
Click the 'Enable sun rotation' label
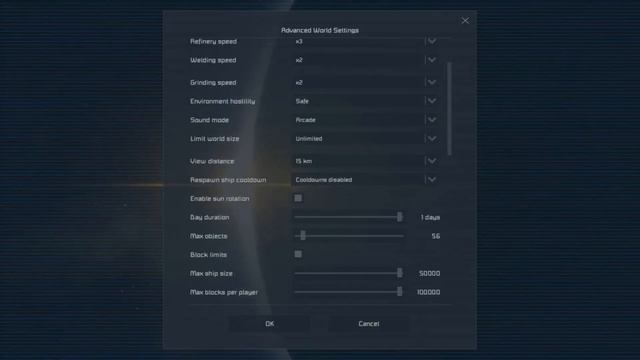click(220, 199)
